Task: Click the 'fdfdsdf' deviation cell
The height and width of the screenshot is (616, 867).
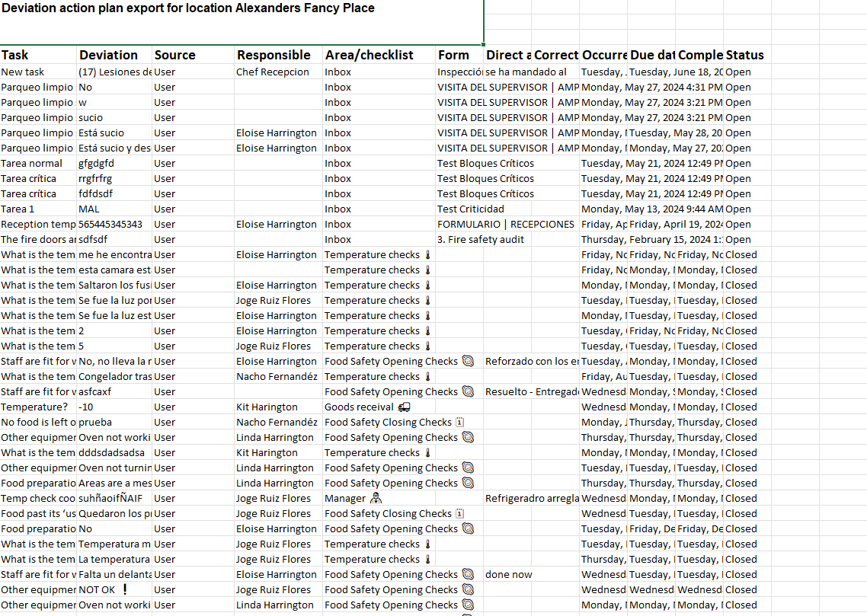Action: click(x=114, y=194)
